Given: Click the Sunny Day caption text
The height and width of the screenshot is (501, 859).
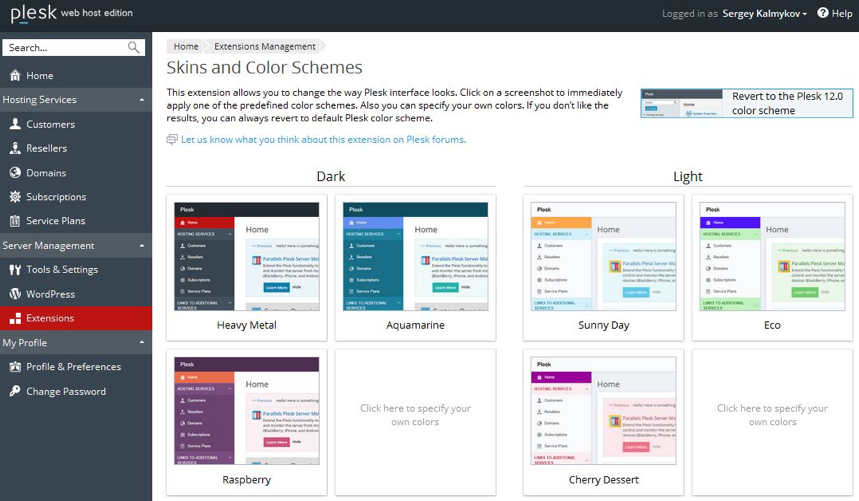Looking at the screenshot, I should click(604, 325).
